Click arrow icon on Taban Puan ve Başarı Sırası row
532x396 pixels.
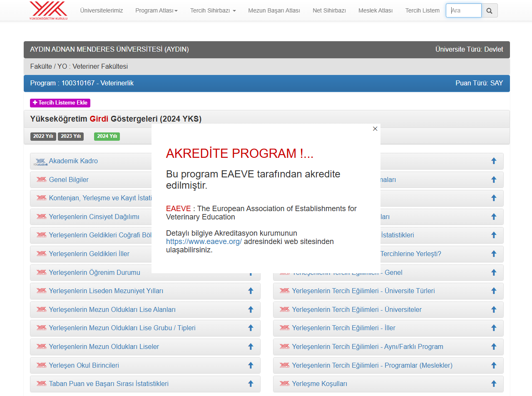click(x=251, y=384)
